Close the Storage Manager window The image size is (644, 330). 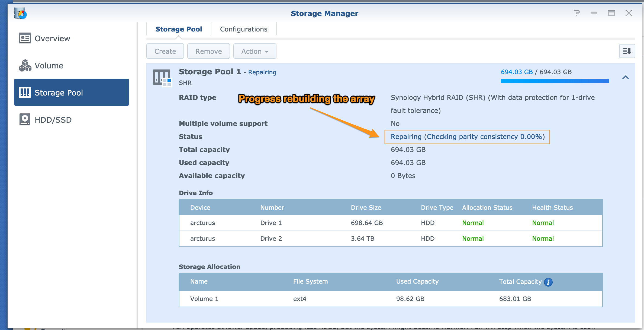[x=629, y=13]
